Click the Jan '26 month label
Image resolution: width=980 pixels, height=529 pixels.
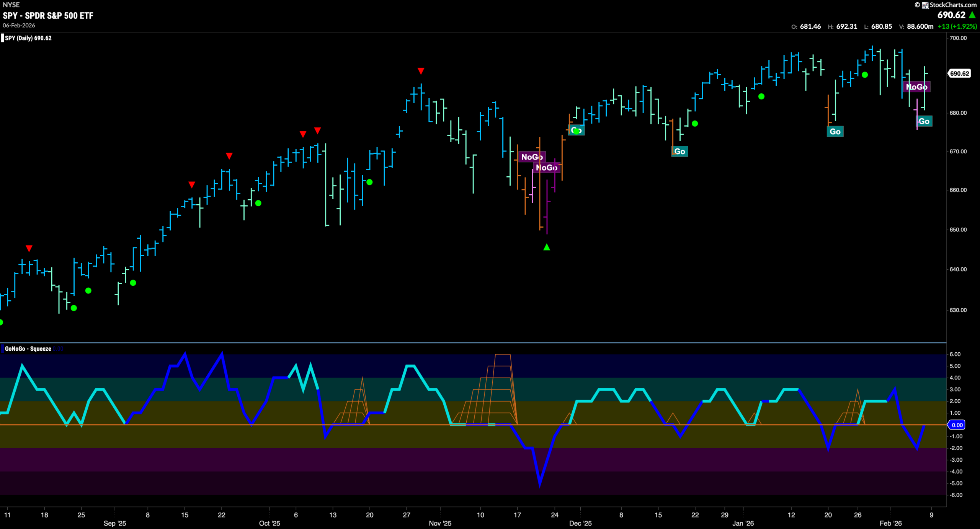pyautogui.click(x=743, y=523)
